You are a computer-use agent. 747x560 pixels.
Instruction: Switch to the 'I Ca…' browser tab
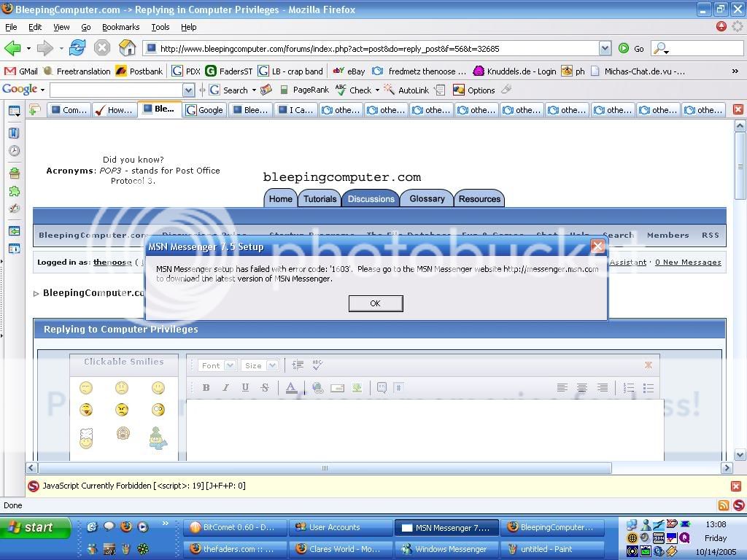pos(296,110)
